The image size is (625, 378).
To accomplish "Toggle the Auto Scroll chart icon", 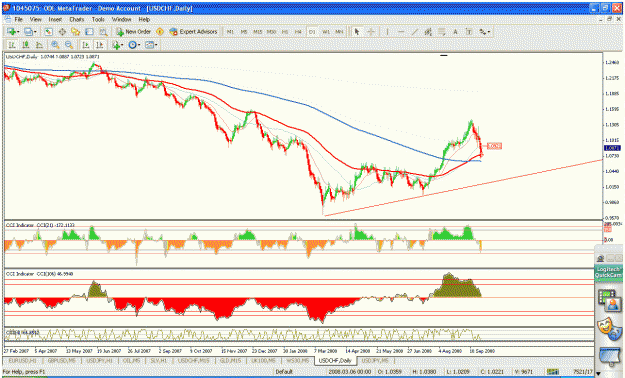I will [86, 45].
